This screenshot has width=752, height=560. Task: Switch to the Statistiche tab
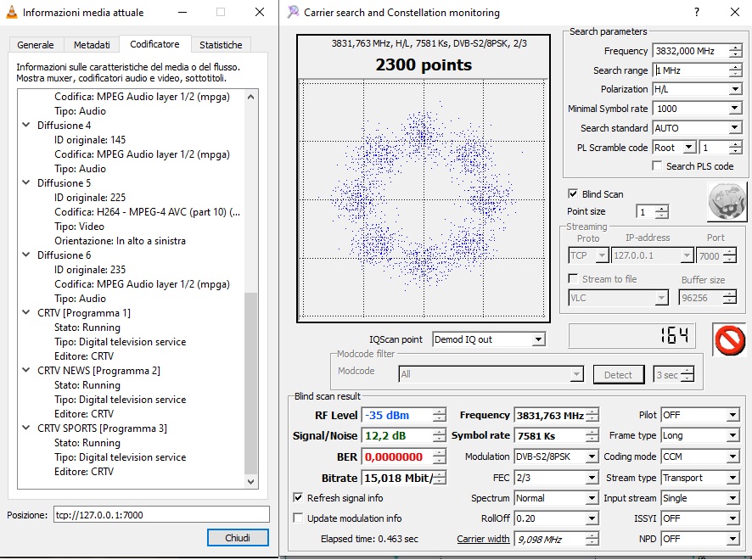tap(221, 45)
